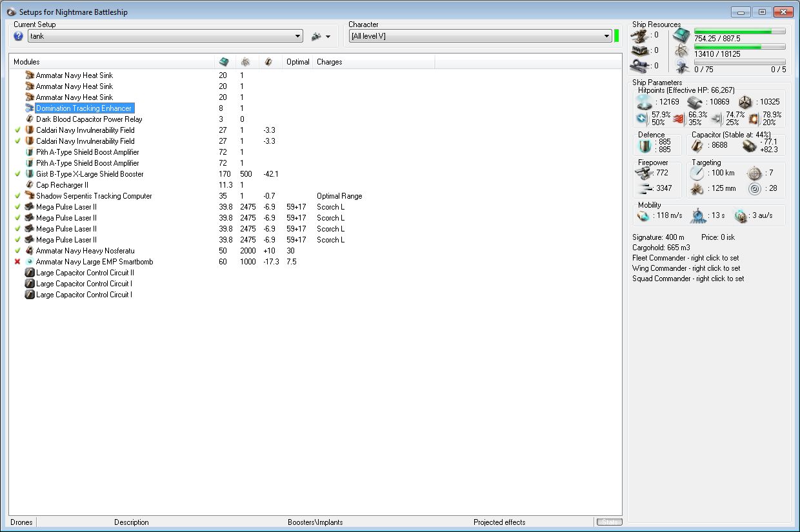Click the CPU chip icon beside 754.25 / 887.5
The height and width of the screenshot is (532, 800).
tap(681, 35)
